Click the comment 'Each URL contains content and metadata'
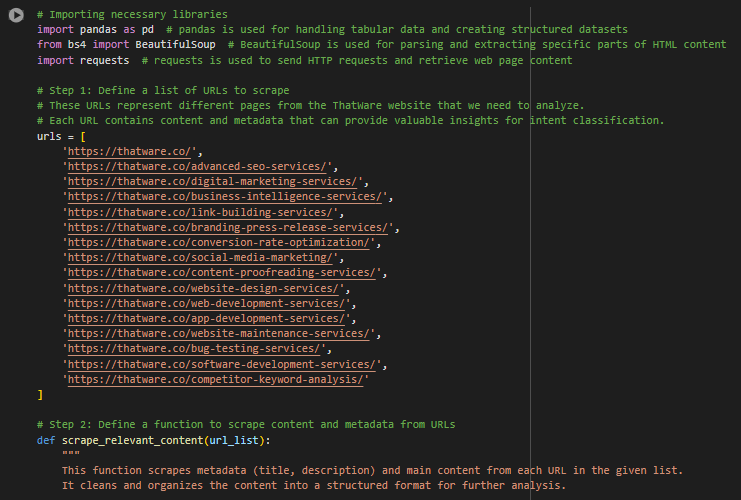This screenshot has width=741, height=500. (x=351, y=121)
